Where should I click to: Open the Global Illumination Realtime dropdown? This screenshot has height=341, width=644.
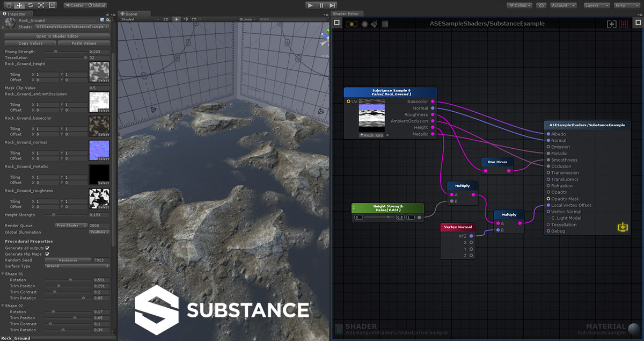point(99,232)
